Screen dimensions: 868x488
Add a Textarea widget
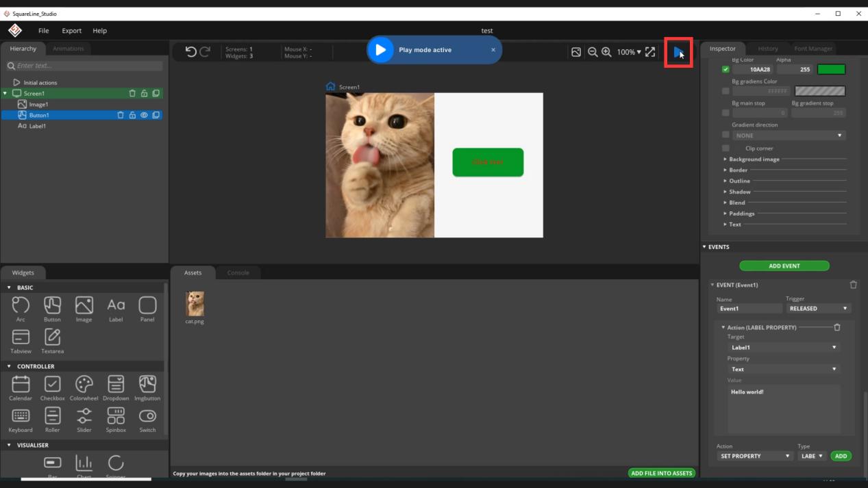pos(52,341)
